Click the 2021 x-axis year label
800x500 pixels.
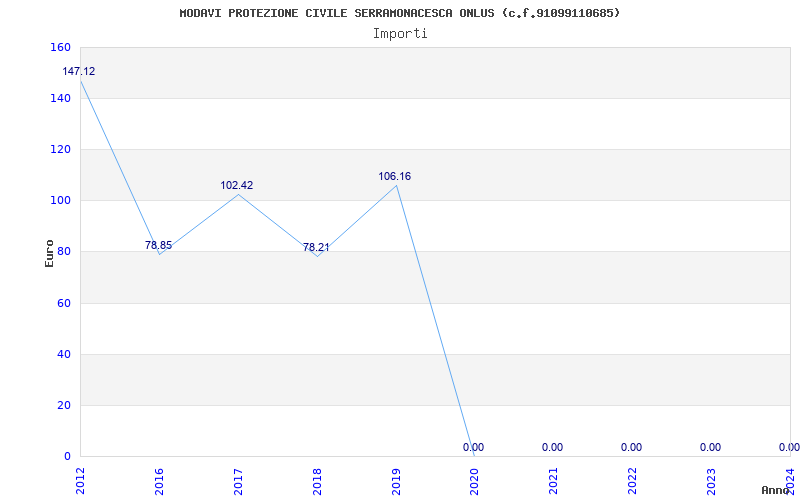pyautogui.click(x=554, y=481)
